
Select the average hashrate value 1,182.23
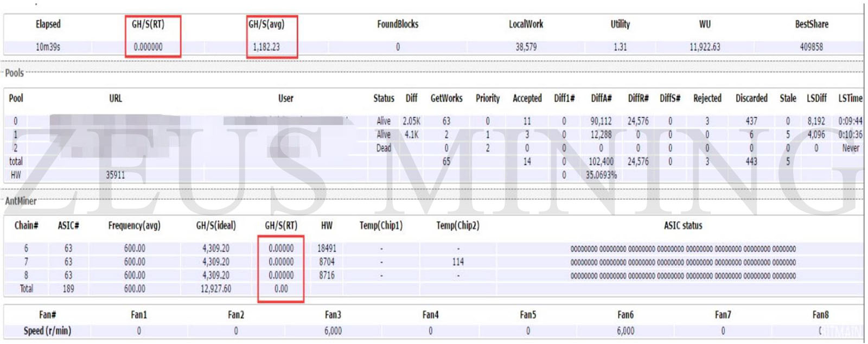[266, 47]
